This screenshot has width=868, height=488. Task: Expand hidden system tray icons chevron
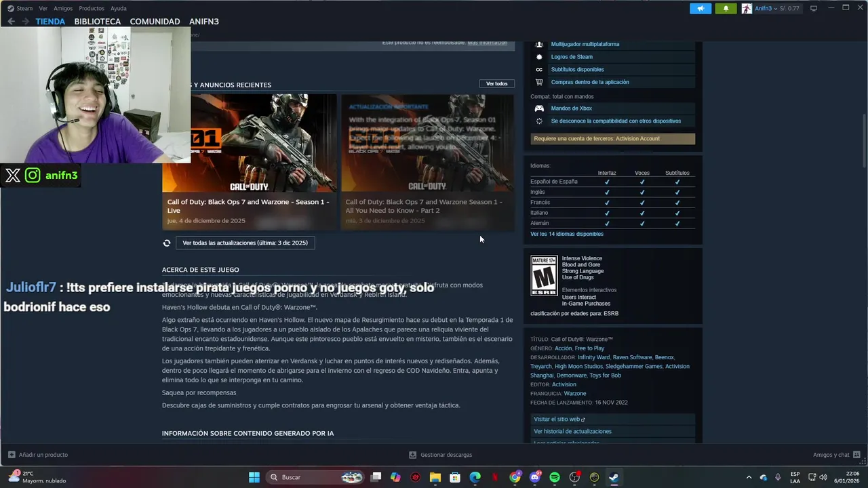tap(749, 477)
